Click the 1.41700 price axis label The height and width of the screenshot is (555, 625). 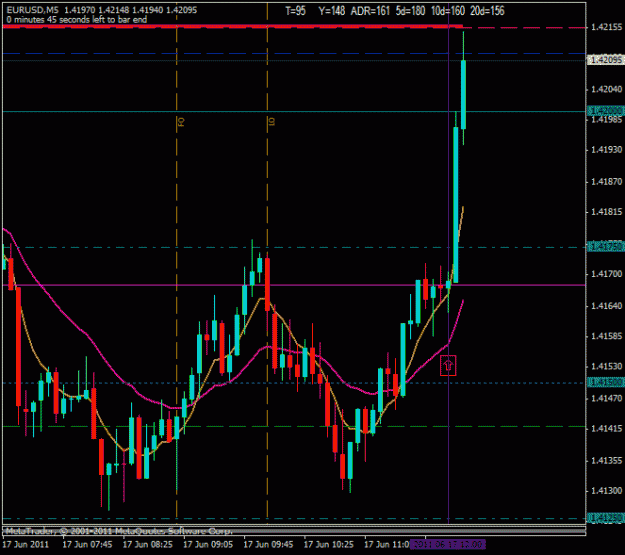pyautogui.click(x=606, y=274)
